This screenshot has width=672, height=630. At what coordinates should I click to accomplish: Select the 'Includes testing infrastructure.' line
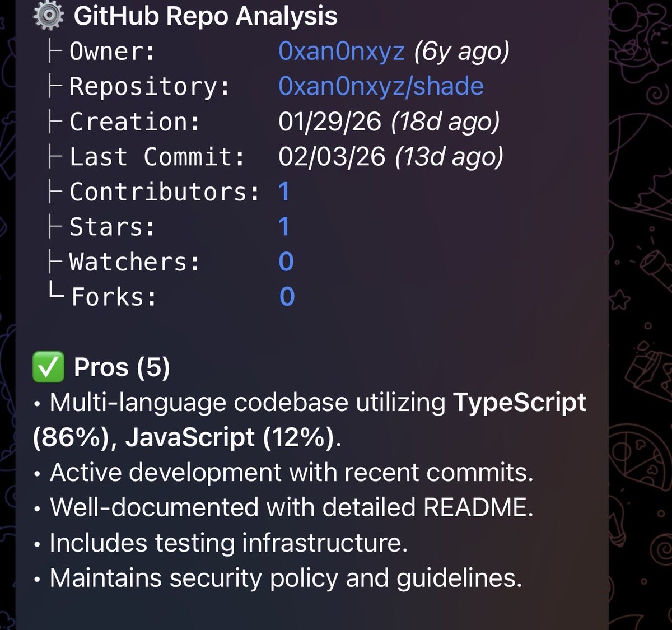[228, 543]
